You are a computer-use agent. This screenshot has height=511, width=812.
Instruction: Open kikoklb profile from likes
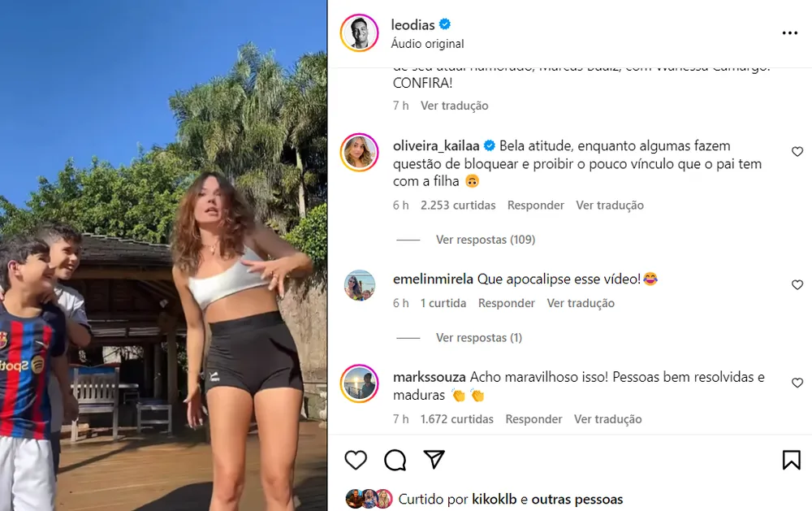494,499
